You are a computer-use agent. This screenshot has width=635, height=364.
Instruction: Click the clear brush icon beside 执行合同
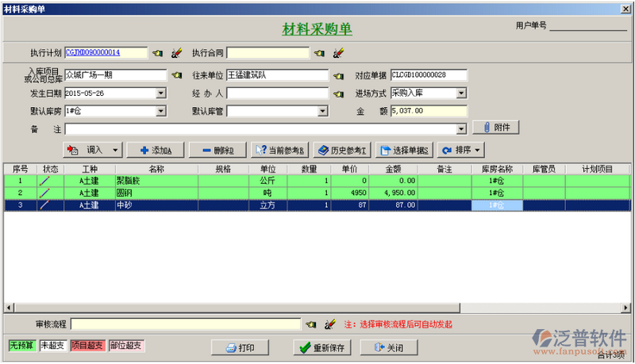click(339, 53)
